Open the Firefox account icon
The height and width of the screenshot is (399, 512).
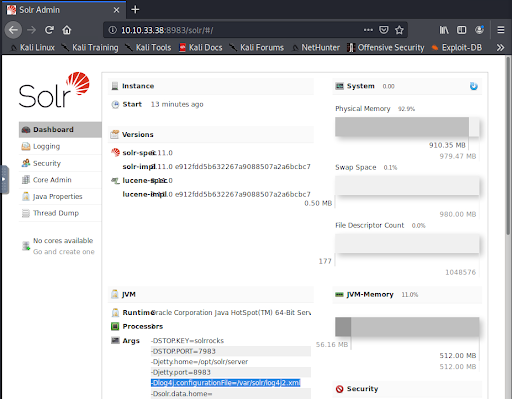(479, 30)
